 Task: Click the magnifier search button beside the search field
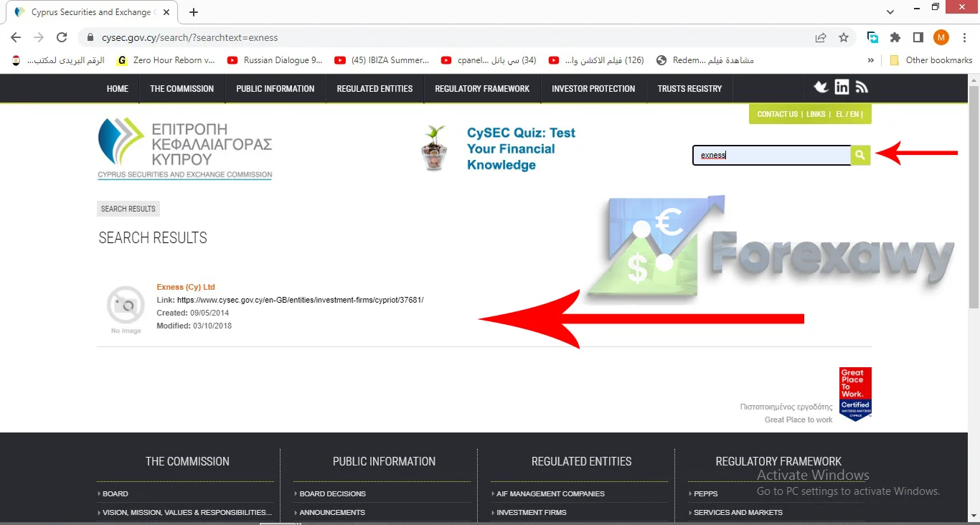[860, 155]
